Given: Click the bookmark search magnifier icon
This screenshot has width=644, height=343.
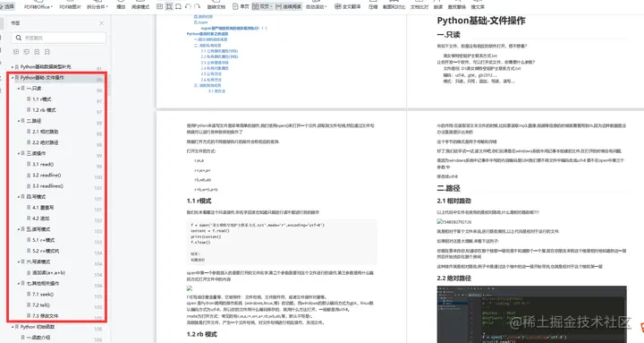Looking at the screenshot, I should pyautogui.click(x=19, y=38).
